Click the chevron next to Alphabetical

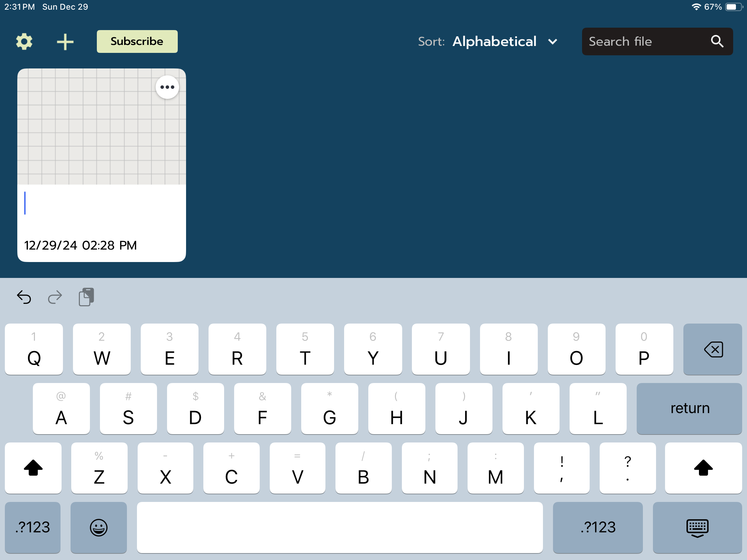553,42
